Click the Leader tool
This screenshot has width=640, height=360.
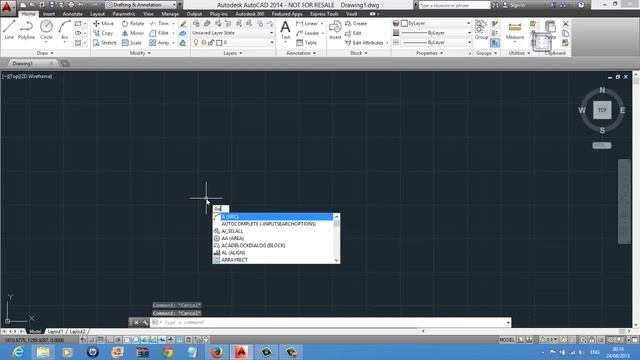click(x=307, y=33)
